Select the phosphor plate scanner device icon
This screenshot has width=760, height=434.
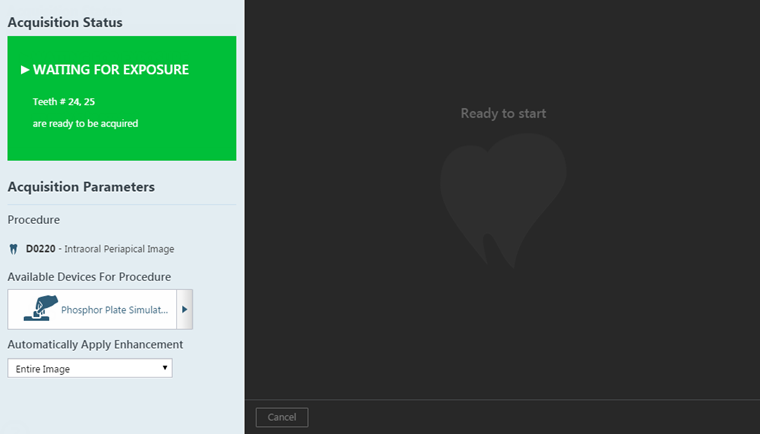point(39,309)
